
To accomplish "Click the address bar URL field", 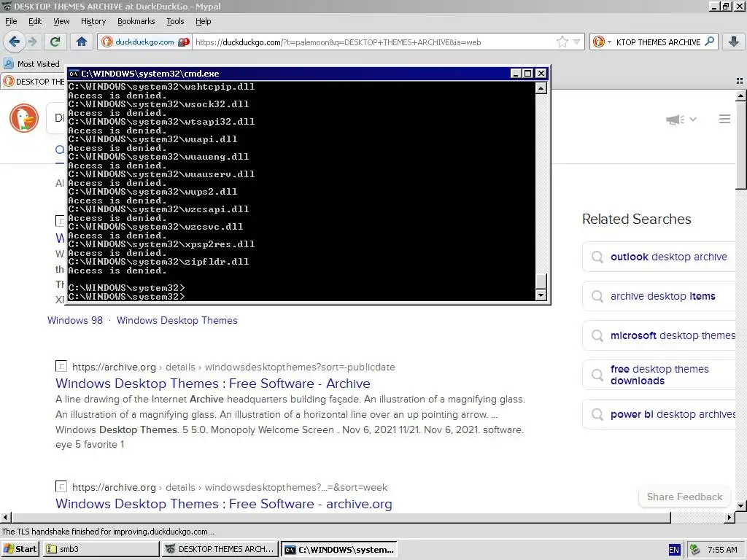I will pos(374,42).
